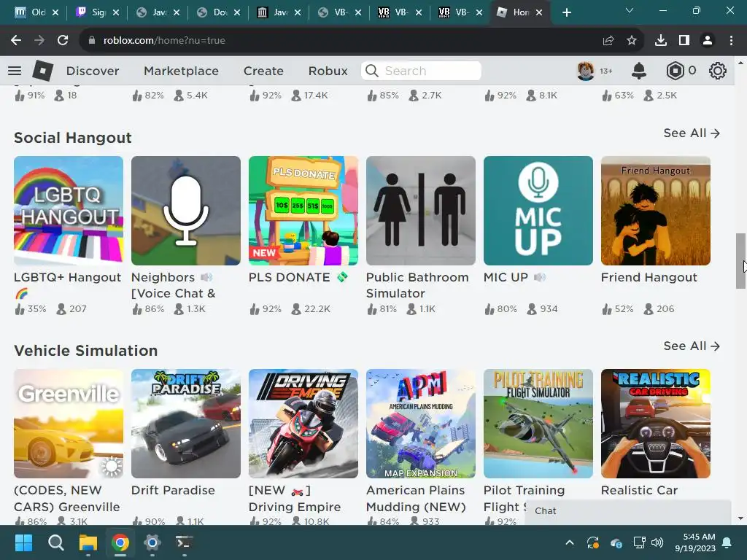This screenshot has width=747, height=560.
Task: Open the hamburger navigation menu
Action: click(15, 71)
